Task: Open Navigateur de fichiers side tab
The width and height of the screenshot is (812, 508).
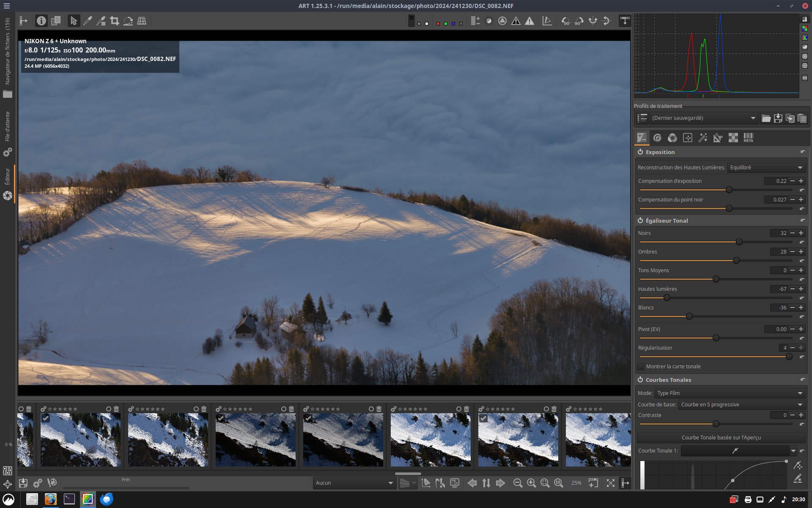Action: [7, 51]
